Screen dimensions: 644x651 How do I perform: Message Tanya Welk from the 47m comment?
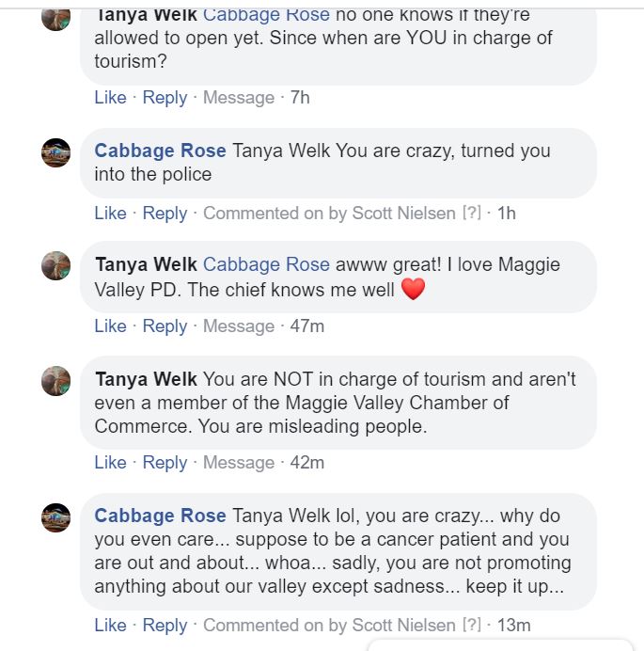click(x=239, y=325)
